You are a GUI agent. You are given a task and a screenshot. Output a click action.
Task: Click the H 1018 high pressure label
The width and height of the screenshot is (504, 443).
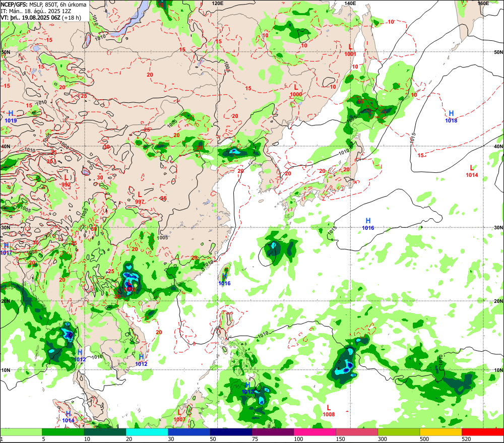pos(451,117)
